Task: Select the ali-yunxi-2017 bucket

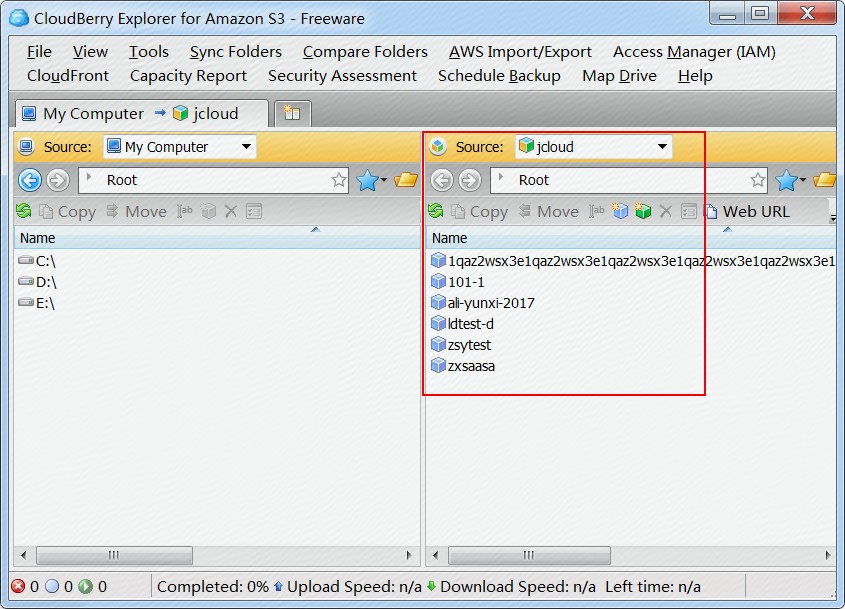Action: pos(483,303)
